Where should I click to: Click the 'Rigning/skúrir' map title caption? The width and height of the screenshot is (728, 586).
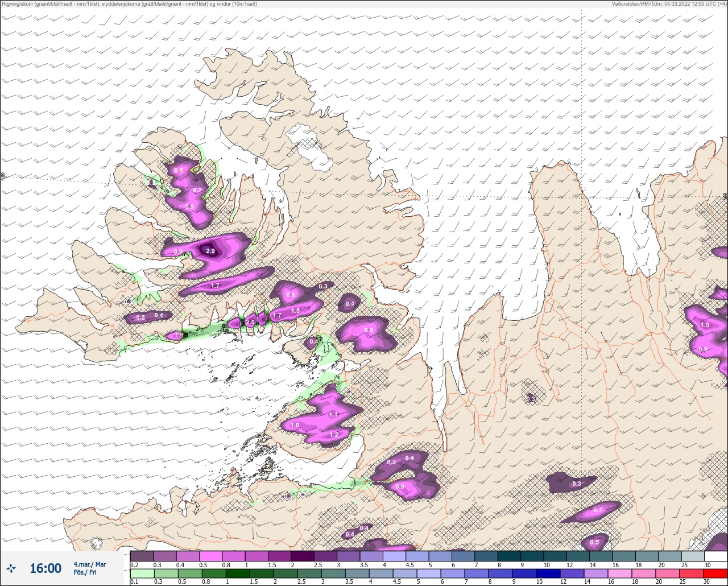pos(129,3)
